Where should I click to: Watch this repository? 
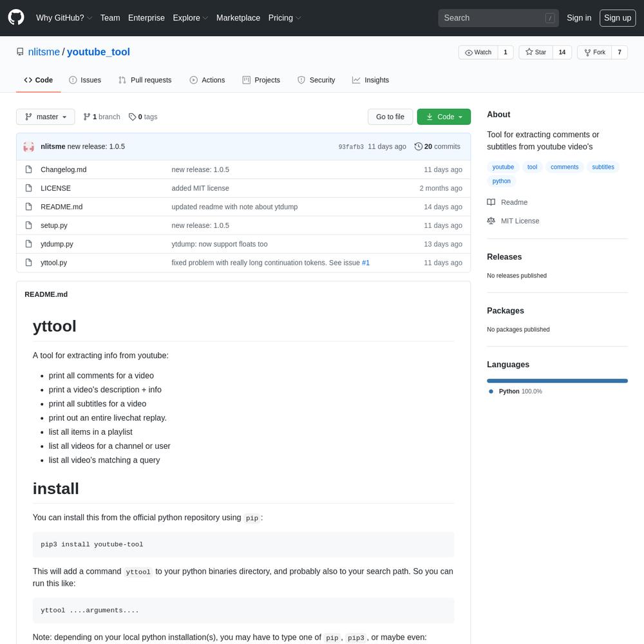click(x=478, y=52)
